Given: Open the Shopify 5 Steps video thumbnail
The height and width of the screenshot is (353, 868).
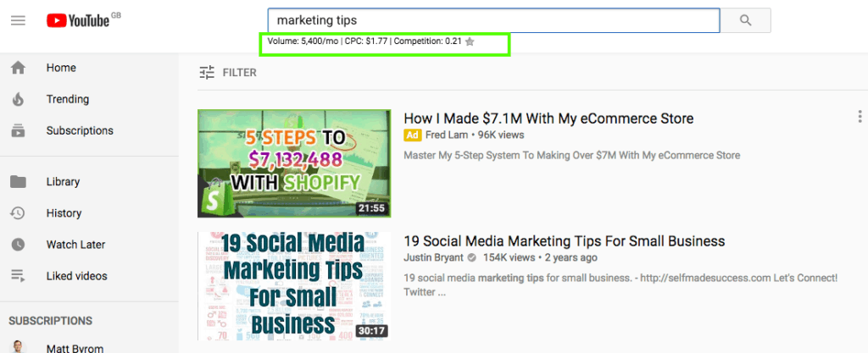Looking at the screenshot, I should pyautogui.click(x=294, y=163).
